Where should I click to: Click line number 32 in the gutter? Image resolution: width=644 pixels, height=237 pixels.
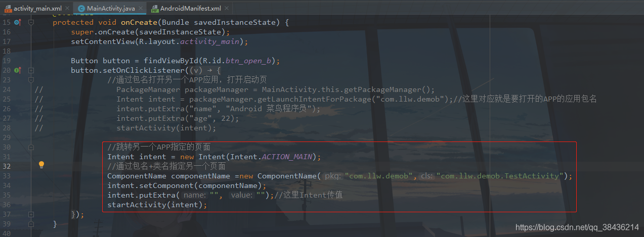coord(6,166)
